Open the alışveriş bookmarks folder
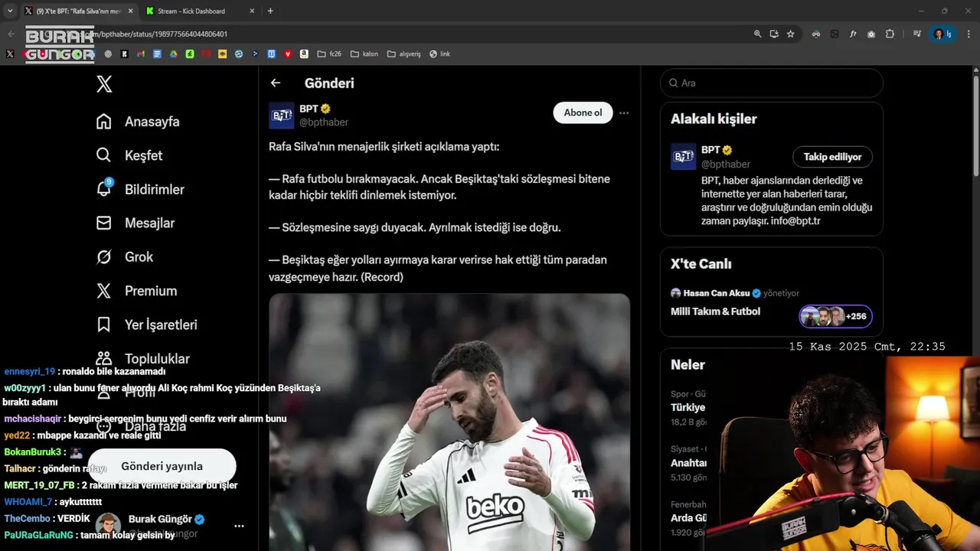The image size is (980, 551). tap(404, 54)
